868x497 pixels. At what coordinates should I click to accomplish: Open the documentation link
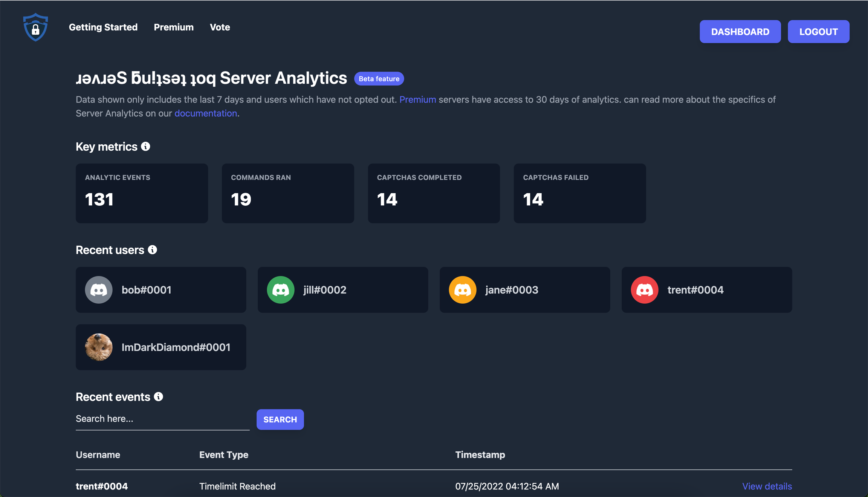click(x=205, y=113)
